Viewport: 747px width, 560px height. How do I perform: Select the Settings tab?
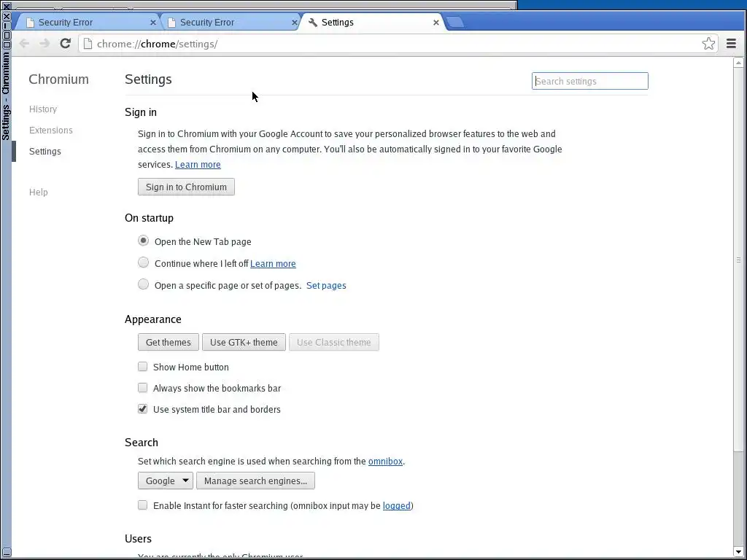click(x=372, y=23)
